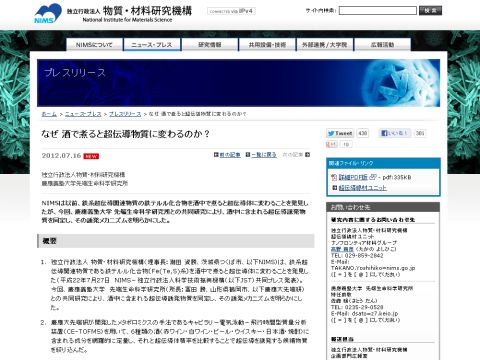Click the 概要 section heading
Image resolution: width=480 pixels, height=360 pixels.
[50, 241]
